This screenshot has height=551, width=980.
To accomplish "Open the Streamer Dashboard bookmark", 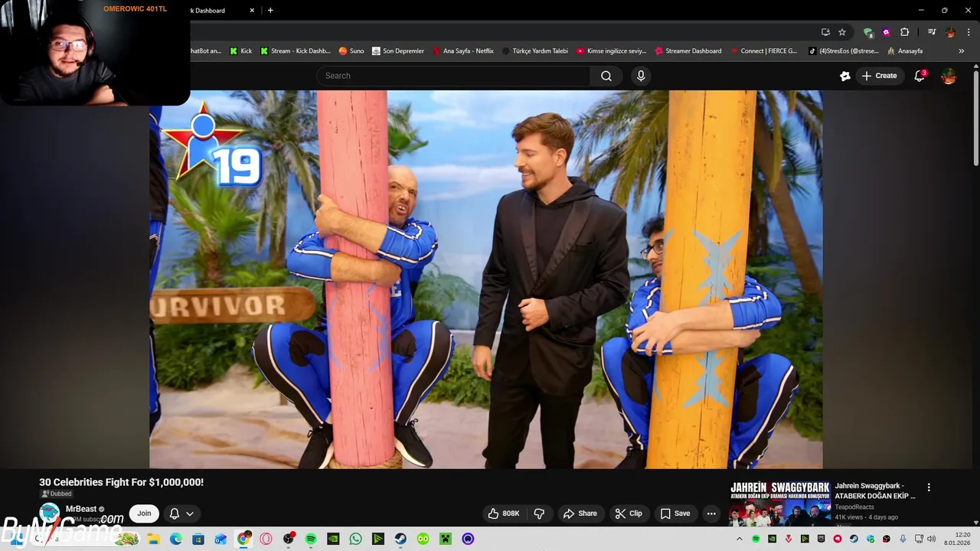I will point(688,51).
